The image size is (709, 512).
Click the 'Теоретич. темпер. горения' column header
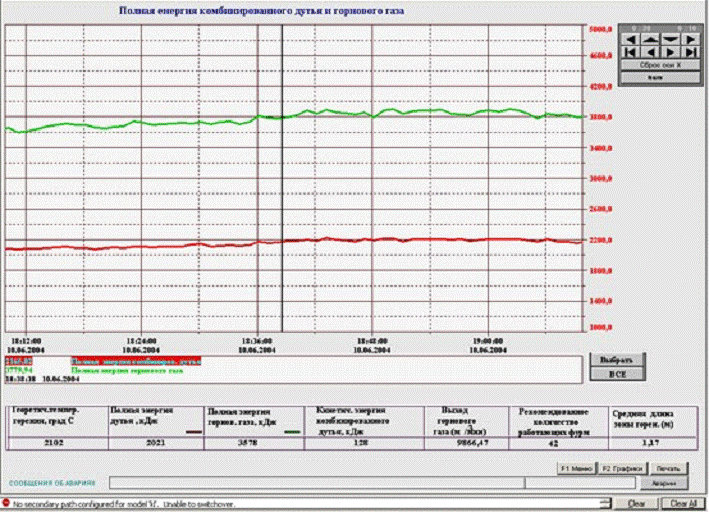(45, 415)
